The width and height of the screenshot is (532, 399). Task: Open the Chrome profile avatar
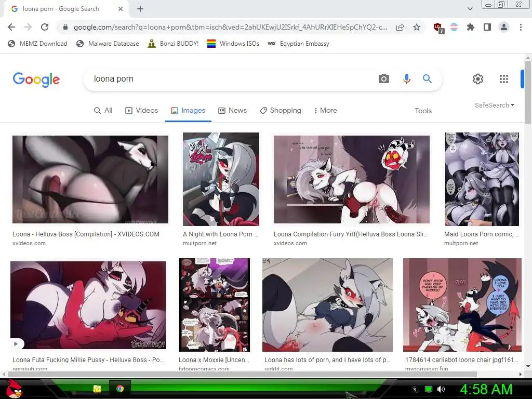[504, 27]
